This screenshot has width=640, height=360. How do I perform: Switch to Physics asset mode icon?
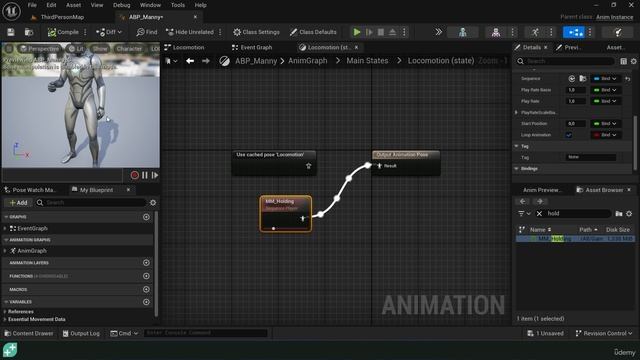[x=618, y=32]
